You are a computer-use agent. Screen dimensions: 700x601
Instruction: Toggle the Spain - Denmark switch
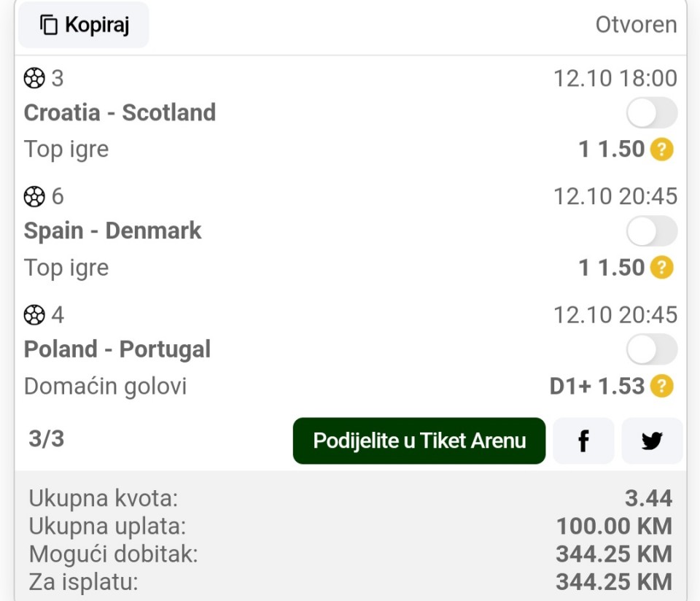[651, 231]
